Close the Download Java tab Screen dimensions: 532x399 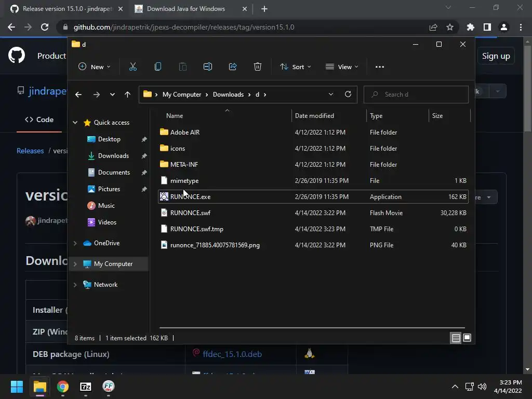tap(245, 9)
